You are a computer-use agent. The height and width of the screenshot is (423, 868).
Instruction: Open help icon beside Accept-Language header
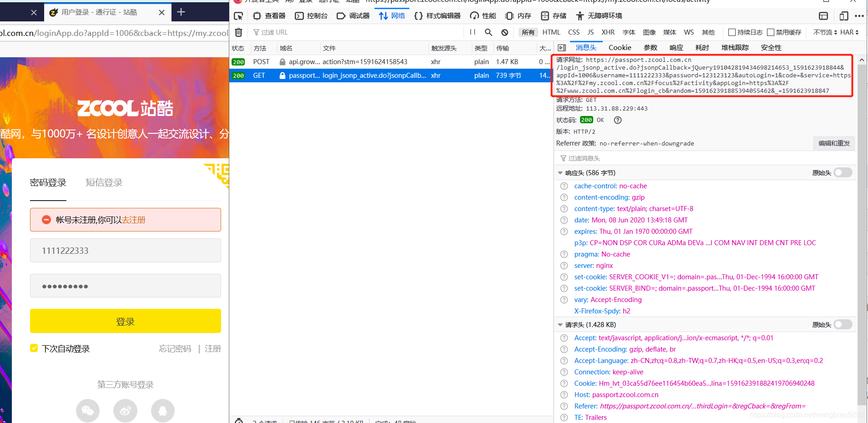coord(564,361)
